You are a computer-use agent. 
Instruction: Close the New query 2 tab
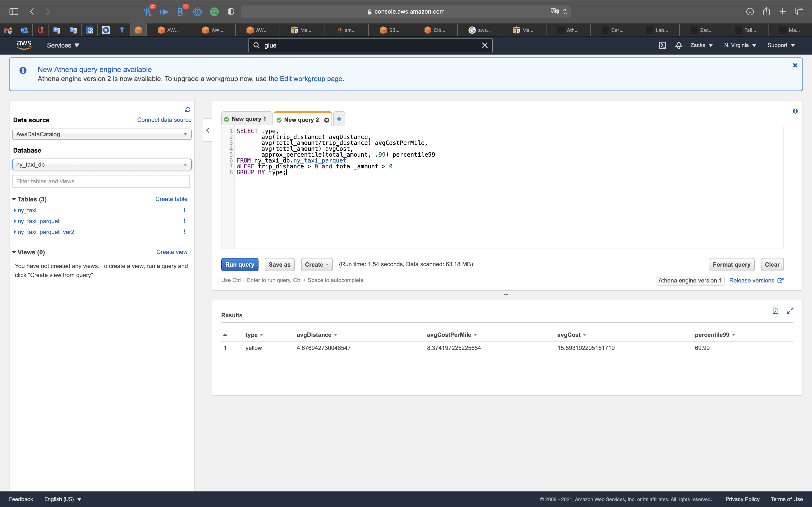point(326,120)
